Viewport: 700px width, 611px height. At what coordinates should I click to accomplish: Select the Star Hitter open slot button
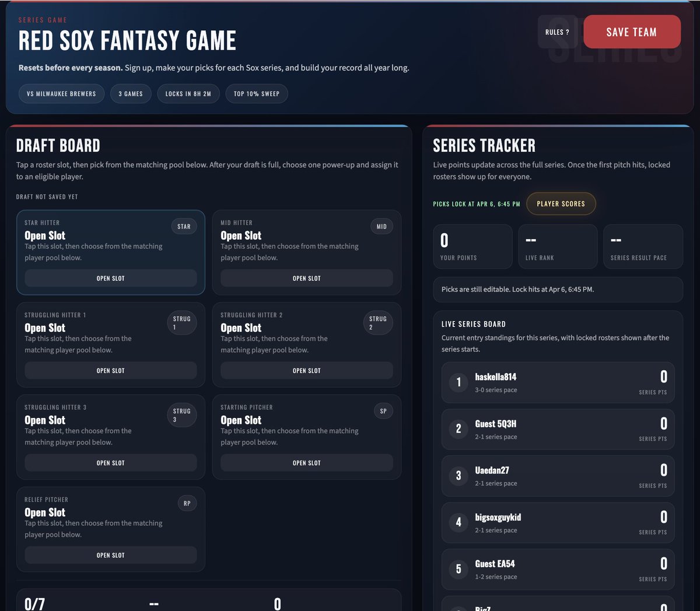(x=111, y=278)
